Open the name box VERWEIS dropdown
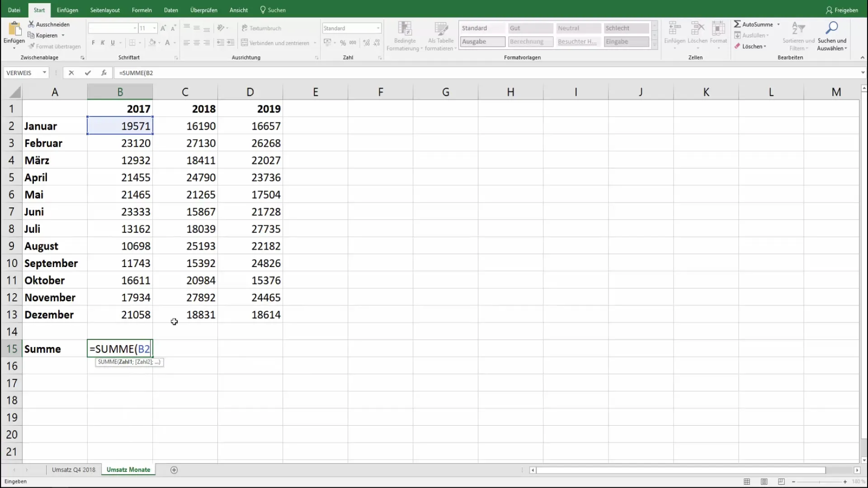The image size is (868, 488). pos(44,73)
